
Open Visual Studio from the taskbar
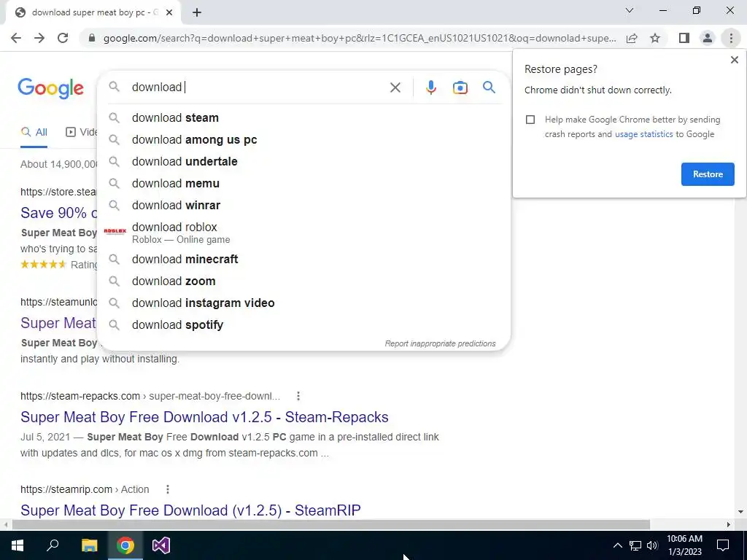coord(161,545)
